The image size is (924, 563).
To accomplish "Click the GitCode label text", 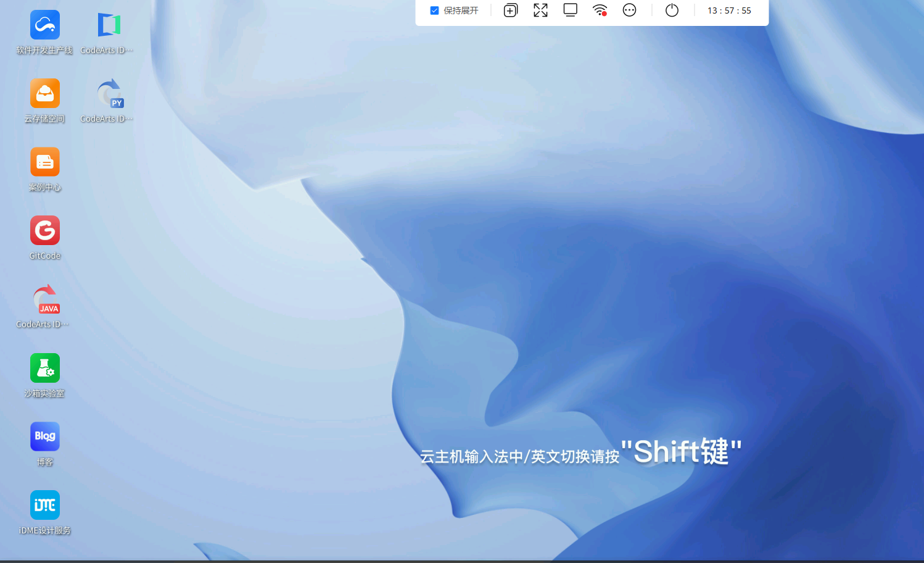I will click(44, 256).
